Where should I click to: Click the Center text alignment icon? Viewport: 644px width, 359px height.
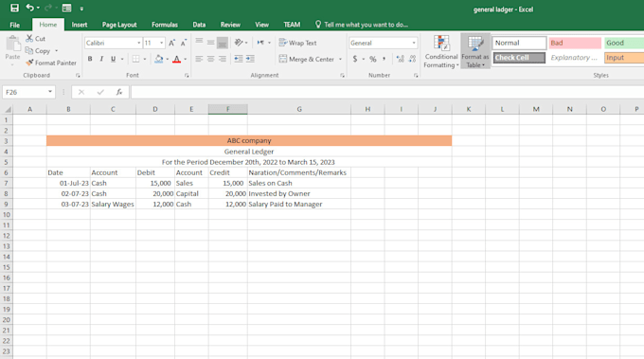(210, 59)
